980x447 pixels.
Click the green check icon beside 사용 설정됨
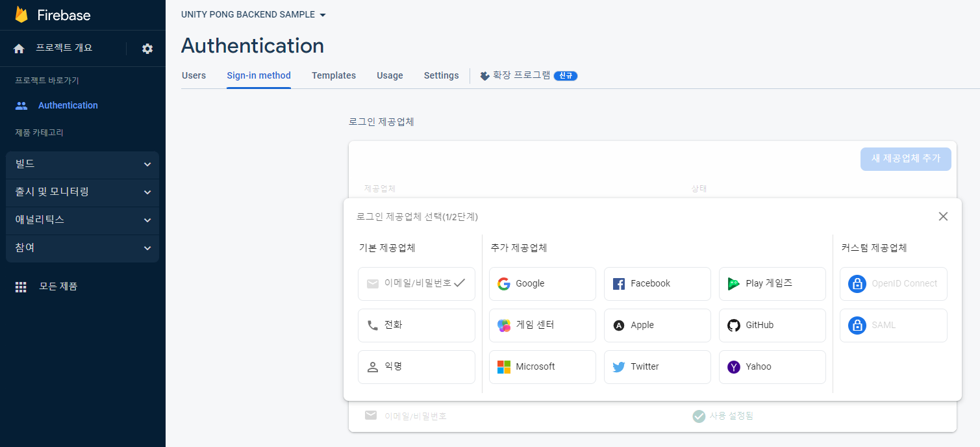point(699,416)
